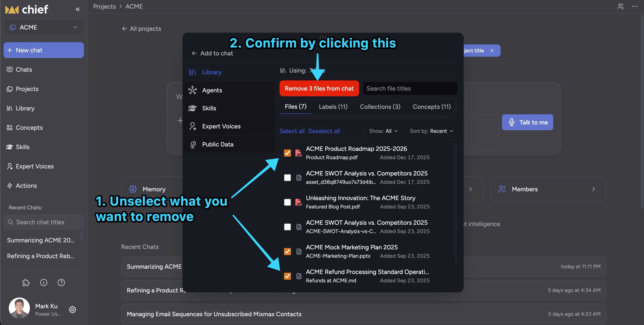Image resolution: width=644 pixels, height=325 pixels.
Task: Click Remove 3 files from chat button
Action: (x=319, y=88)
